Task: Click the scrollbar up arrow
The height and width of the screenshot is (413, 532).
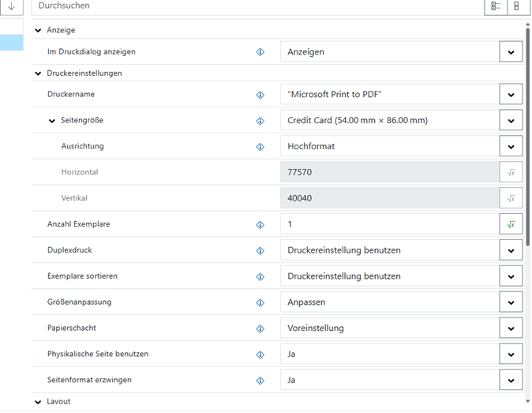Action: coord(527,24)
